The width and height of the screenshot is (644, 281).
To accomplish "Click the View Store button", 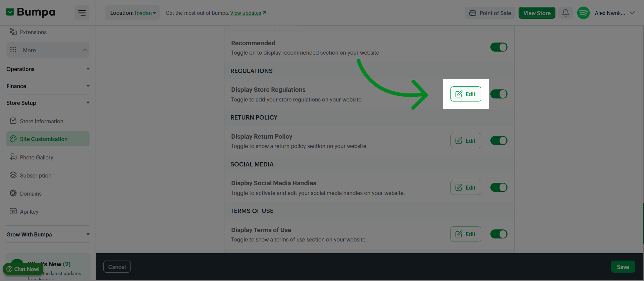I will tap(537, 13).
